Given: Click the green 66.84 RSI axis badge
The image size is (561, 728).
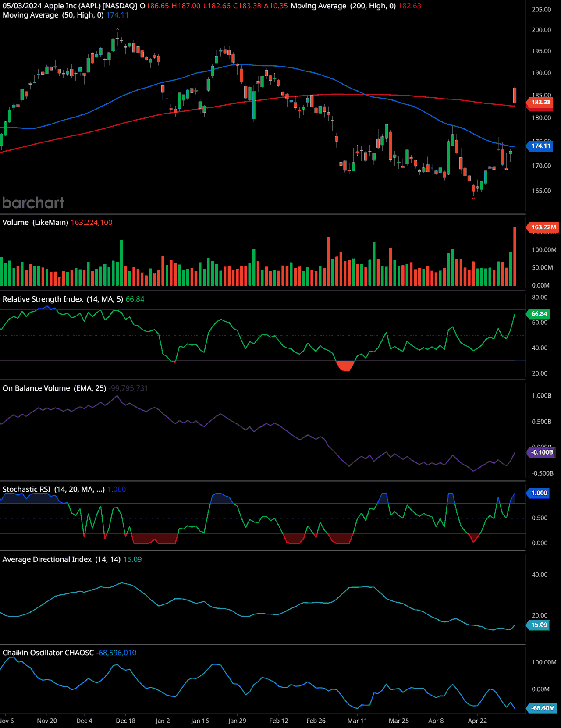Looking at the screenshot, I should tap(539, 314).
